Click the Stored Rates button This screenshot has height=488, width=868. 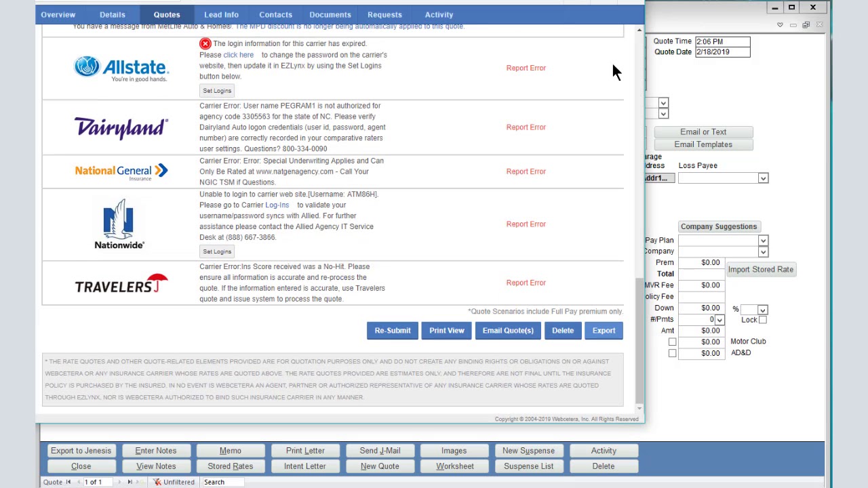[230, 466]
